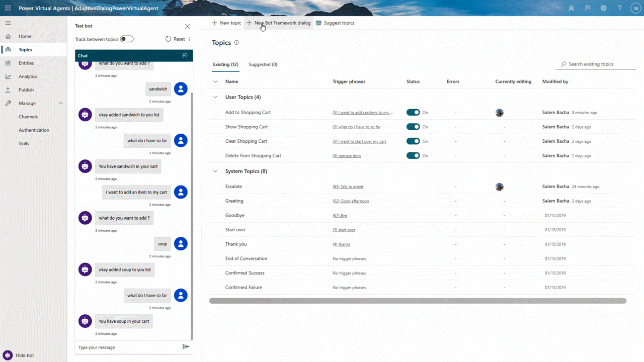The height and width of the screenshot is (362, 644).
Task: Collapse the System Topics group
Action: click(x=215, y=171)
